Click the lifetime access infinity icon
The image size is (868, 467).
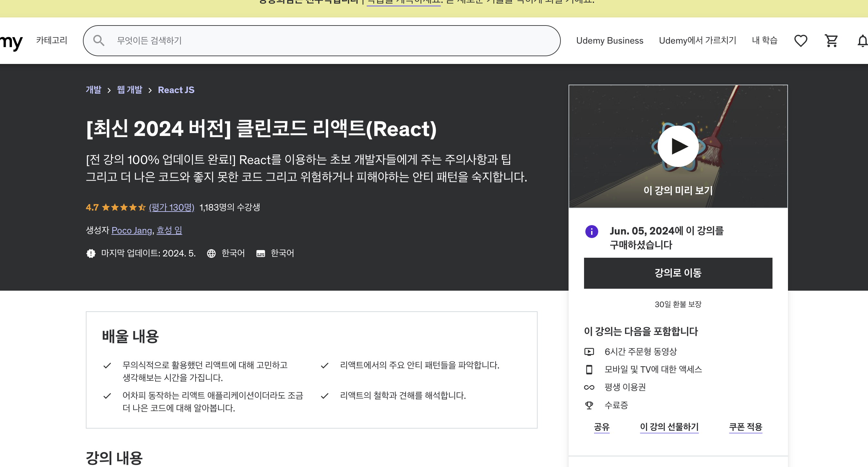(x=589, y=387)
